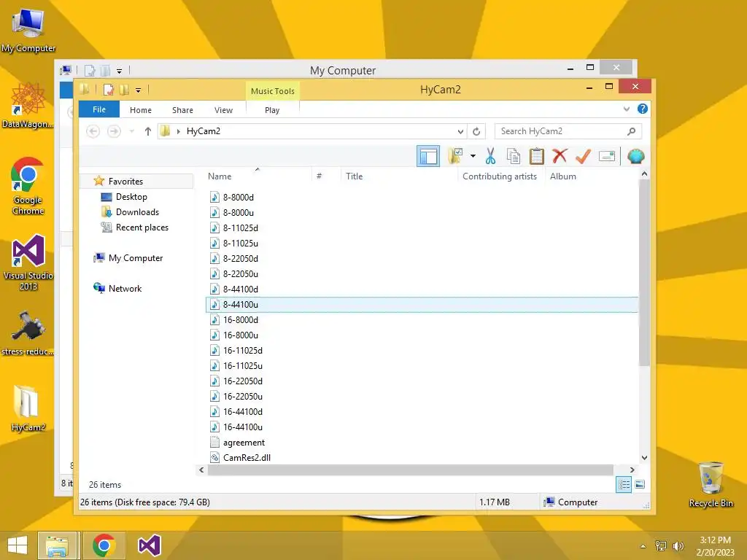This screenshot has width=747, height=560.
Task: Select My Computer in the navigation pane
Action: click(x=136, y=258)
